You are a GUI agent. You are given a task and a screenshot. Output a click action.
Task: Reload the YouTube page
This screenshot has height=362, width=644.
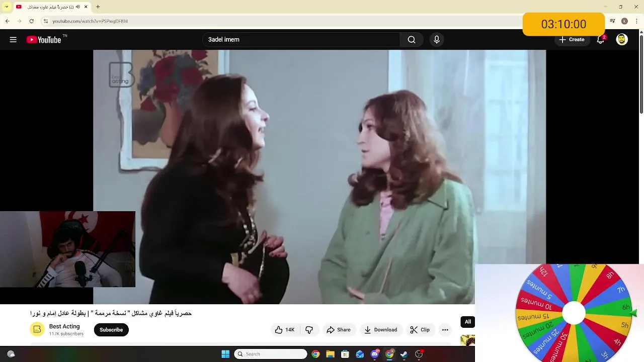coord(31,21)
